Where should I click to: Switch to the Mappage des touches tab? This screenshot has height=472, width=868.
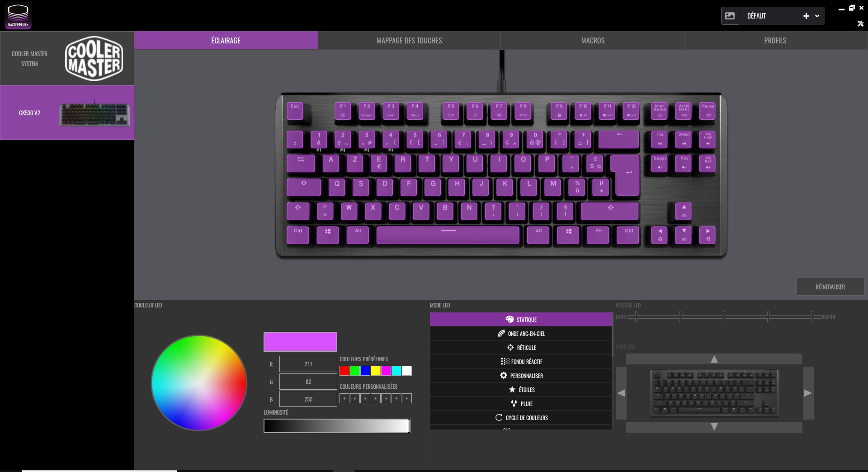coord(409,40)
